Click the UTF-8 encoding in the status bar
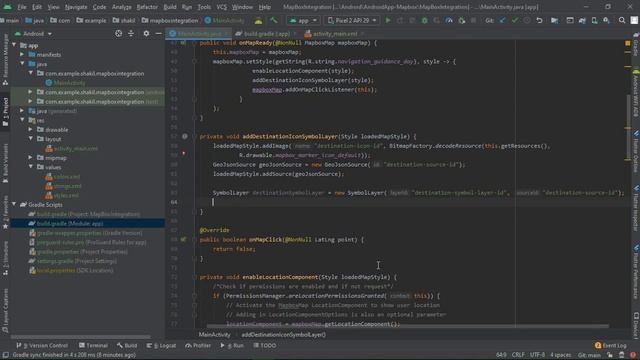This screenshot has width=640, height=360. [537, 355]
